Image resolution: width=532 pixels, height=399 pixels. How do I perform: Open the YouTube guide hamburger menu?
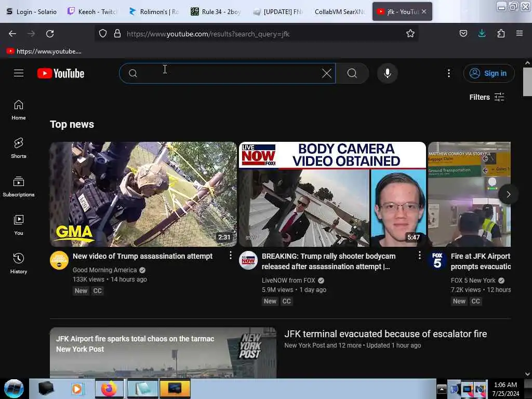pyautogui.click(x=19, y=73)
